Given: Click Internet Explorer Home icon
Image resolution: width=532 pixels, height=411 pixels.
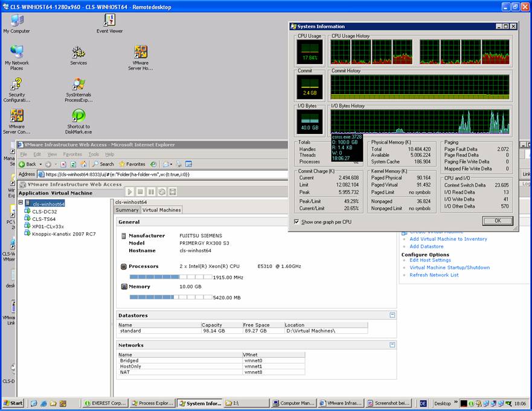Looking at the screenshot, I should coord(83,164).
